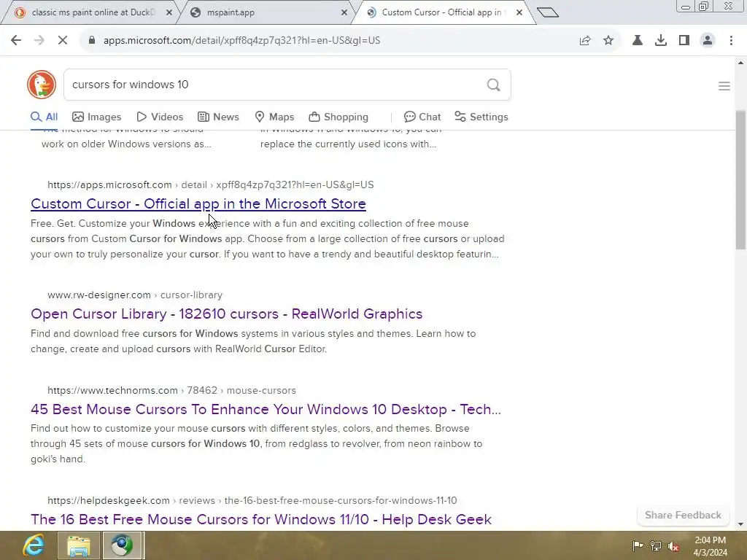Bookmark this tab with the star icon
Image resolution: width=747 pixels, height=560 pixels.
click(x=608, y=41)
